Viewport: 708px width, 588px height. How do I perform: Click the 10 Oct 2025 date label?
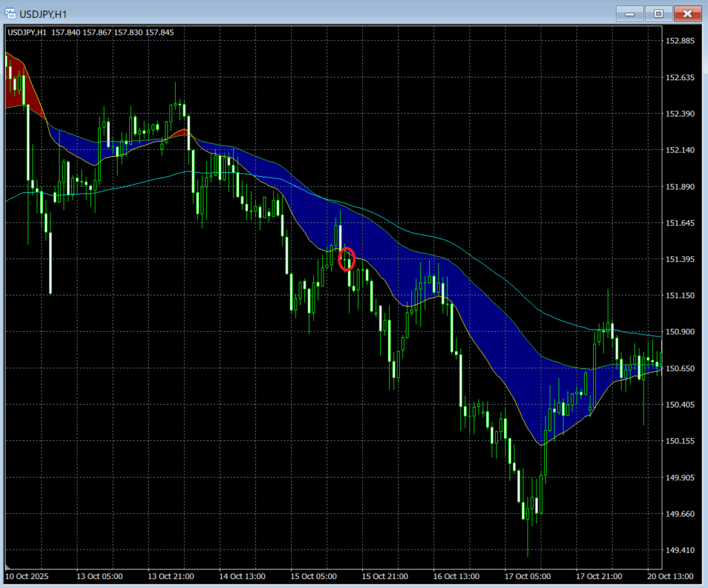pos(28,576)
